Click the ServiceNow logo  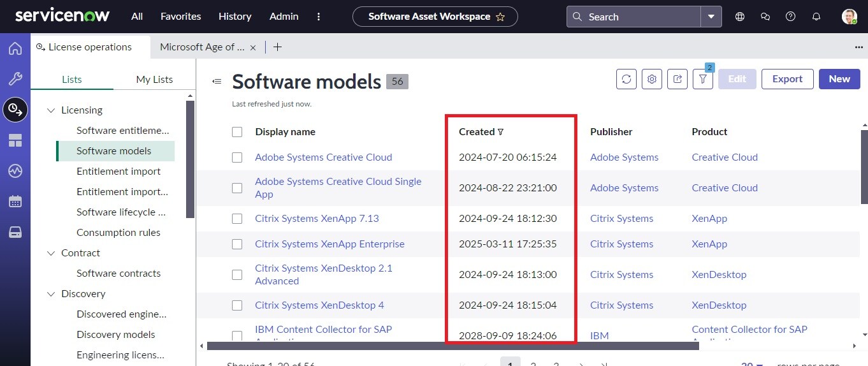pyautogui.click(x=62, y=16)
